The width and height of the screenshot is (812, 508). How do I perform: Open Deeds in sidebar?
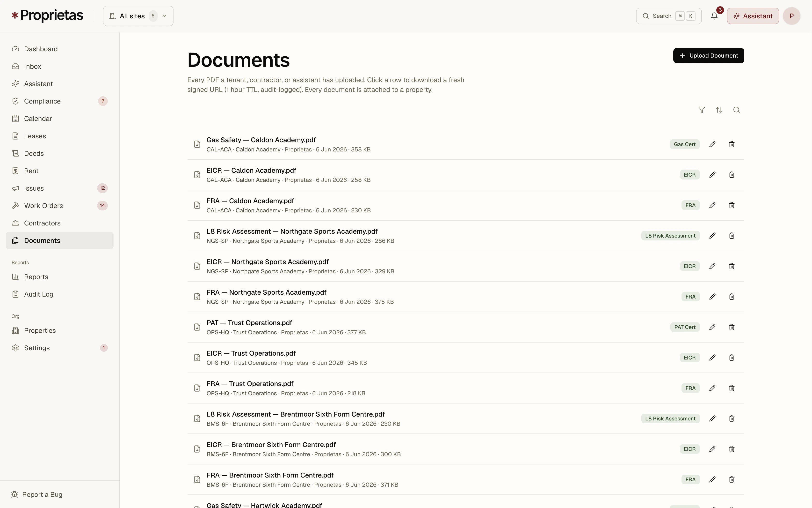(x=60, y=154)
